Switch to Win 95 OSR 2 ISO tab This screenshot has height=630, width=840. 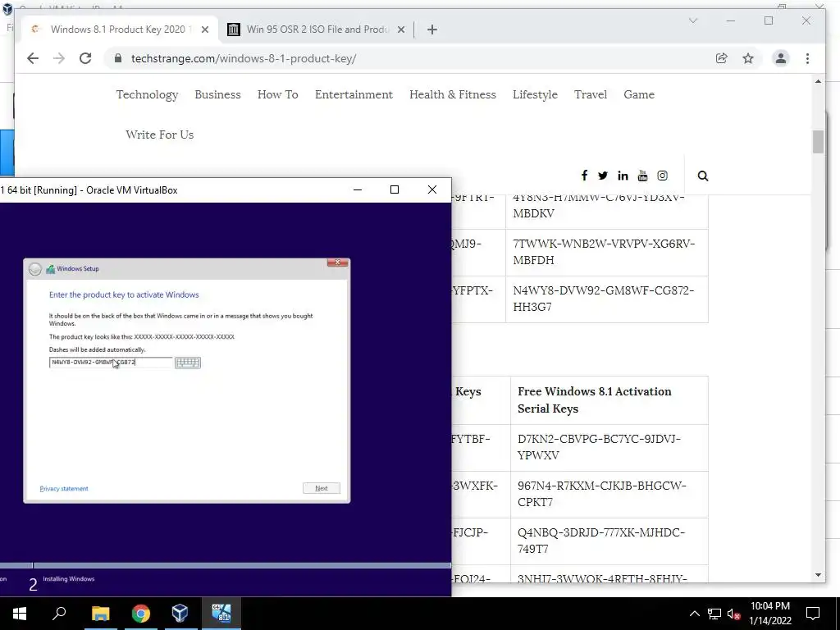[x=316, y=30]
